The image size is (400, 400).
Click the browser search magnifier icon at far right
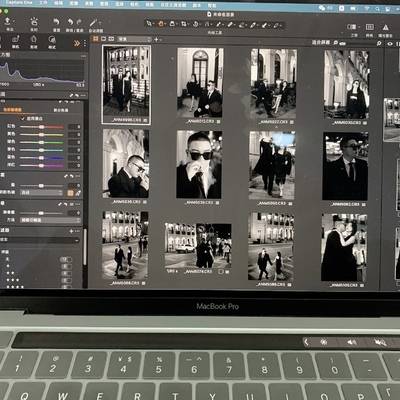click(x=379, y=43)
